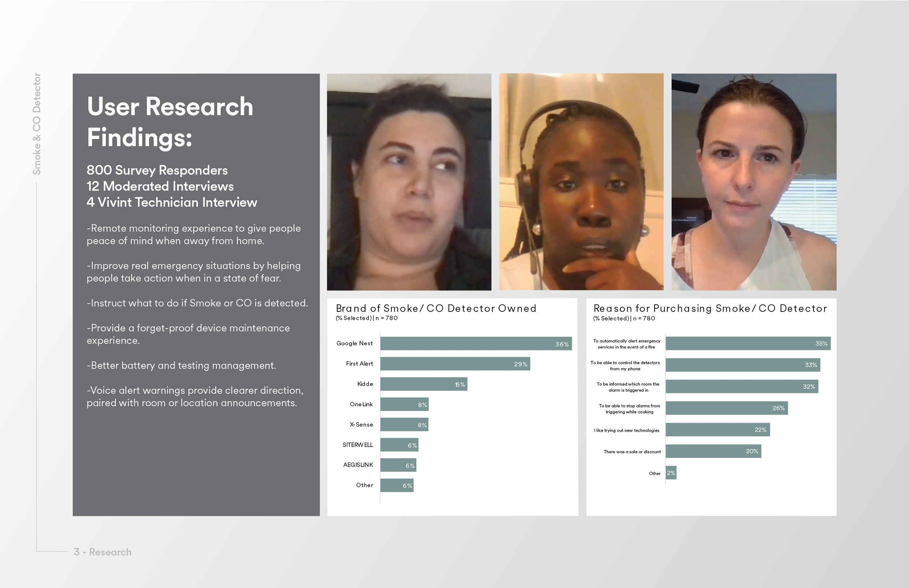
Task: Select the '12 Moderated Interviews' line
Action: click(x=160, y=186)
